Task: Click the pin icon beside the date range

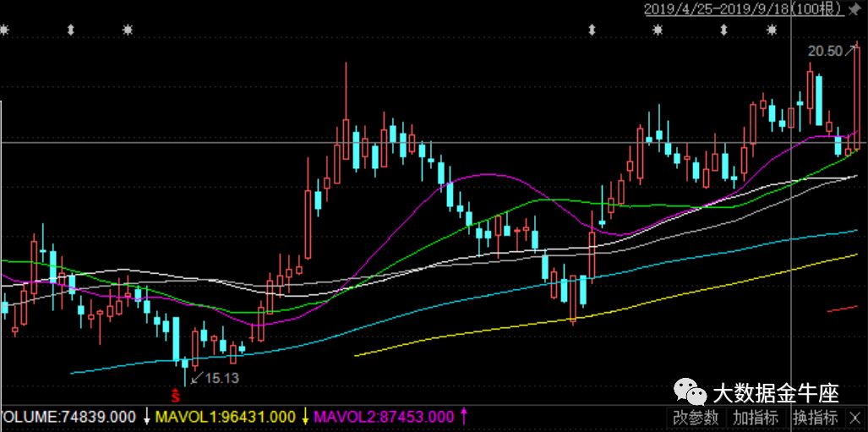Action: coord(856,8)
